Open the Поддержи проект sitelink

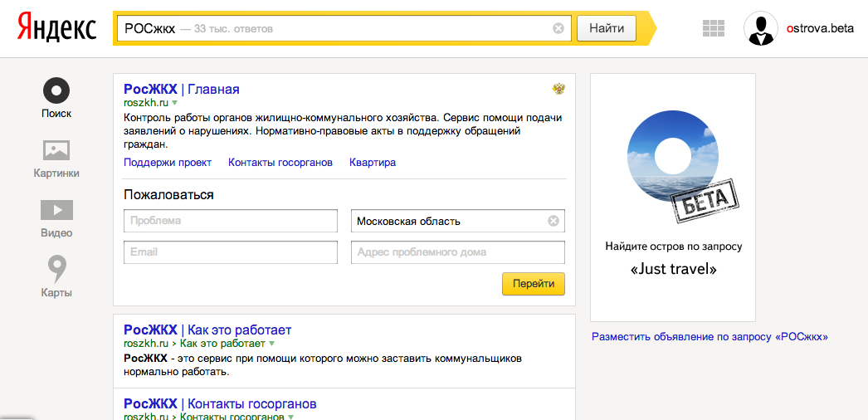click(167, 163)
